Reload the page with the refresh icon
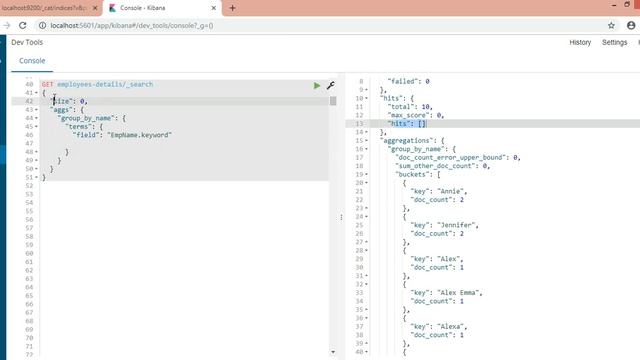640x360 pixels. point(23,25)
